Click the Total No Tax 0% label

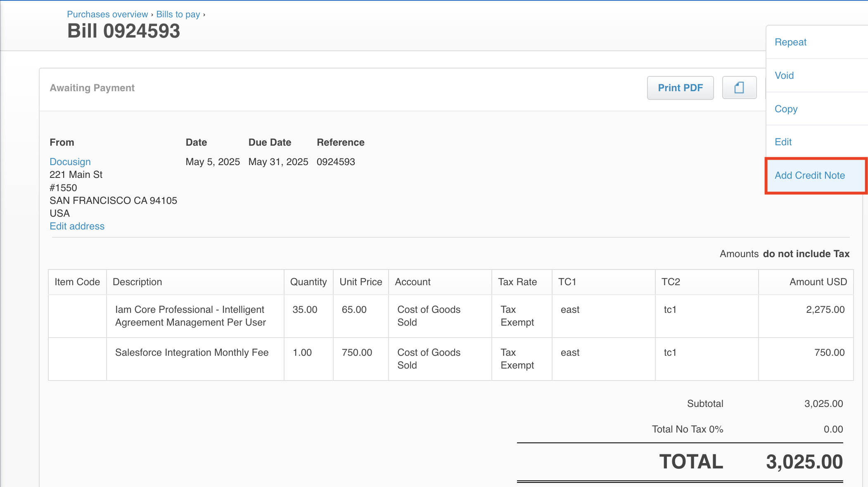(x=688, y=429)
